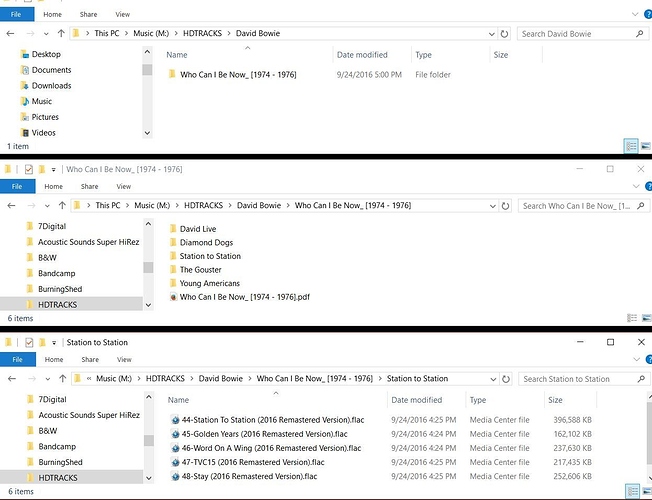Open the View tab in the Station to Station window
Screen dimensions: 652x500
tap(124, 359)
